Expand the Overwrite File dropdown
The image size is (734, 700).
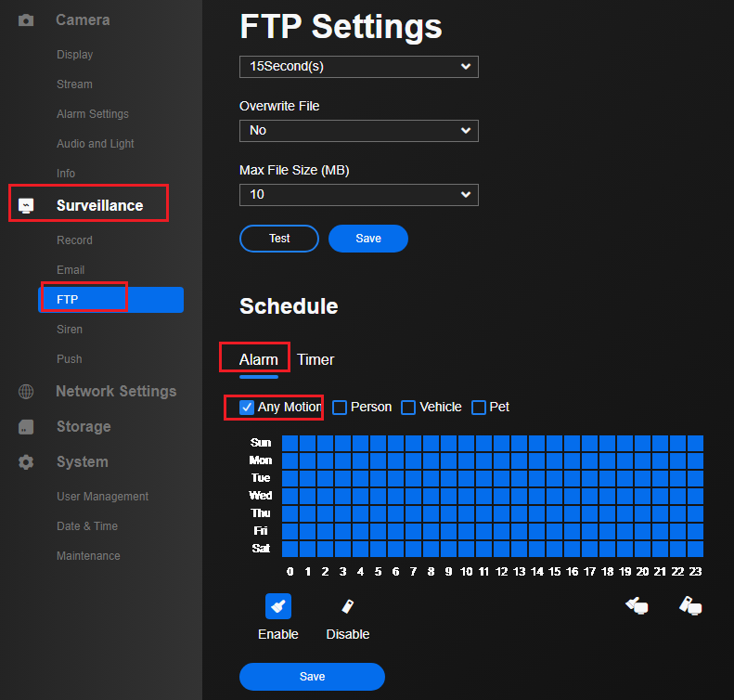click(359, 131)
